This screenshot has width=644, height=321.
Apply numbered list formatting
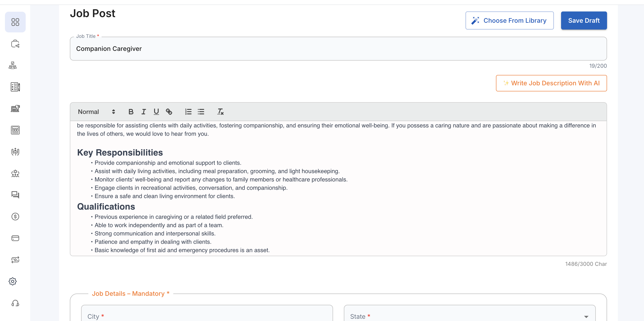point(188,112)
